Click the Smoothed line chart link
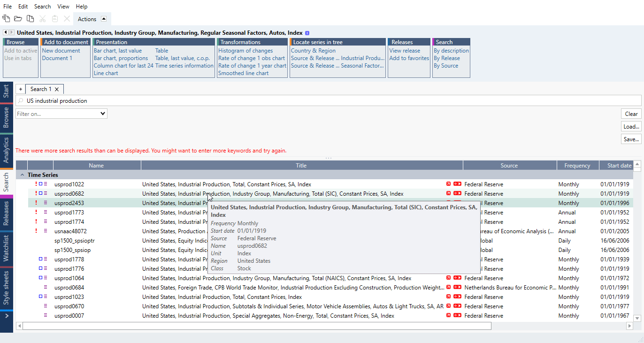The width and height of the screenshot is (644, 343). click(x=244, y=73)
